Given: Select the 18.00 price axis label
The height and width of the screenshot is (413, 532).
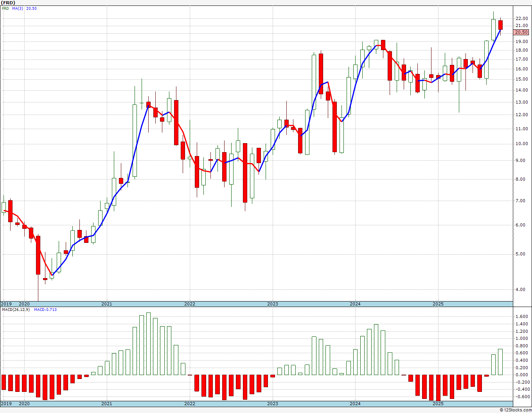Looking at the screenshot, I should click(521, 50).
